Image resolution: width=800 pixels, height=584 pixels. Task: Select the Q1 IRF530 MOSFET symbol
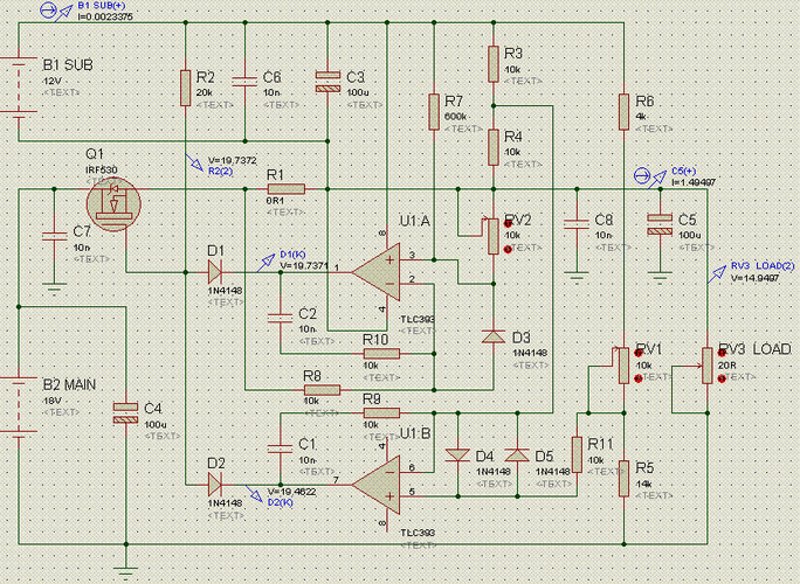pyautogui.click(x=114, y=204)
